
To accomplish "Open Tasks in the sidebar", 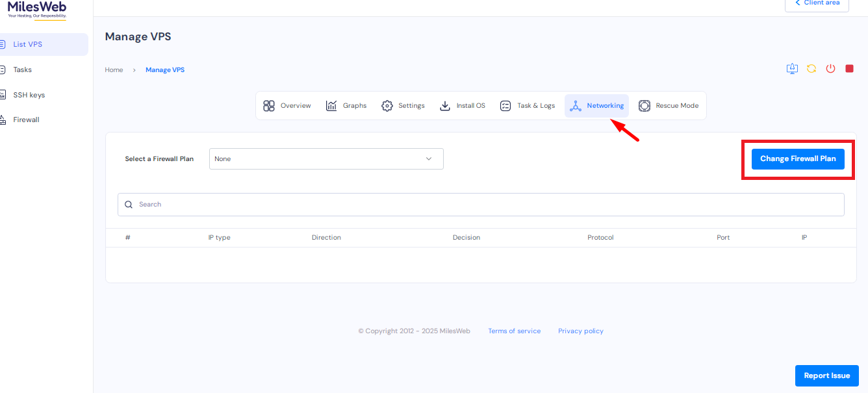I will (22, 70).
